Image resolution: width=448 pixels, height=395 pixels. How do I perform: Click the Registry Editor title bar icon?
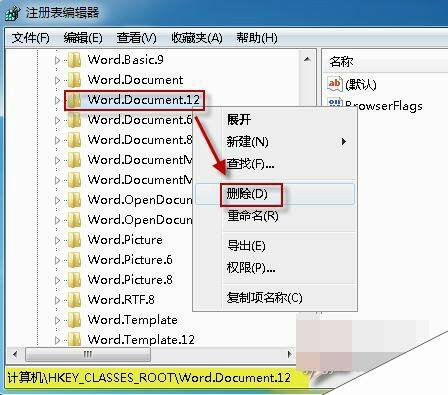pos(13,13)
